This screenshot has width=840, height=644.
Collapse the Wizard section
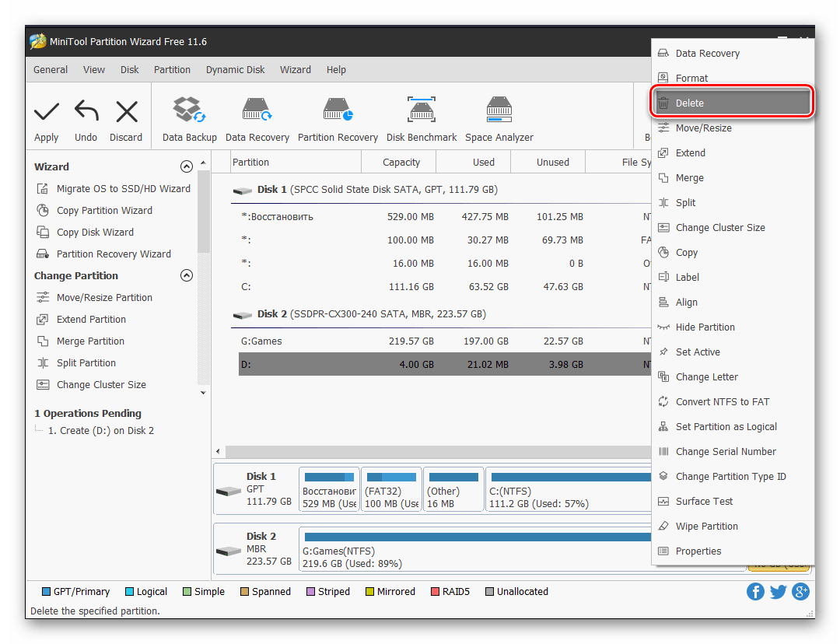186,166
